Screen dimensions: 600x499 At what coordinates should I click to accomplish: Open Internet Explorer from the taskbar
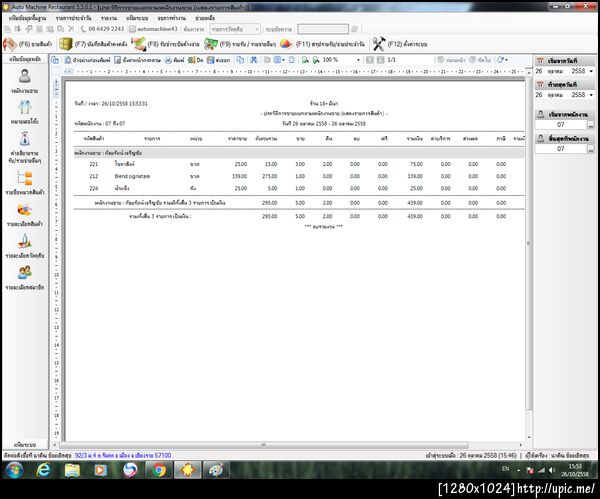[x=43, y=470]
